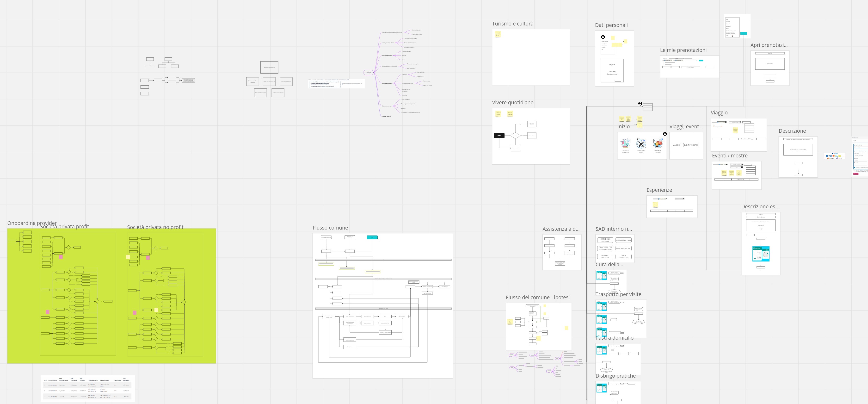Click the user avatar beside the top connector table
Viewport: 868px width, 404px height.
pos(640,104)
